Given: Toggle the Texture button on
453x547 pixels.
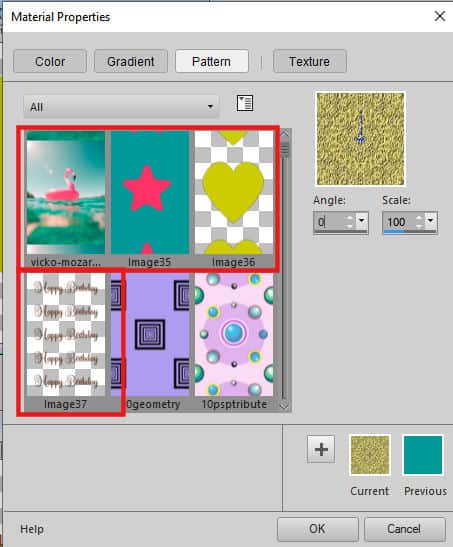Looking at the screenshot, I should tap(310, 61).
